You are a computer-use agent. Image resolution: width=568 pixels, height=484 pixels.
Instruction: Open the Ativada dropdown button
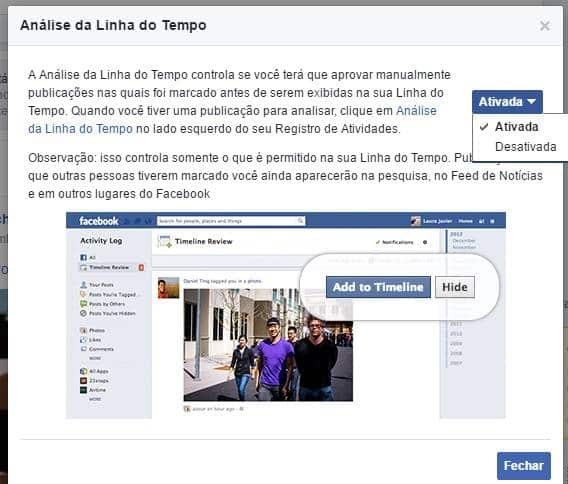click(507, 102)
